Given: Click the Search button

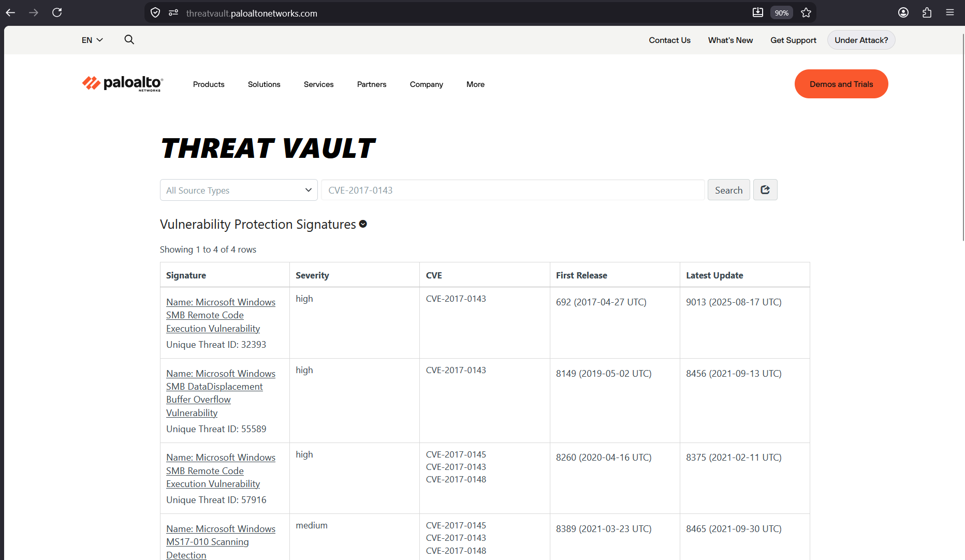Looking at the screenshot, I should [728, 190].
